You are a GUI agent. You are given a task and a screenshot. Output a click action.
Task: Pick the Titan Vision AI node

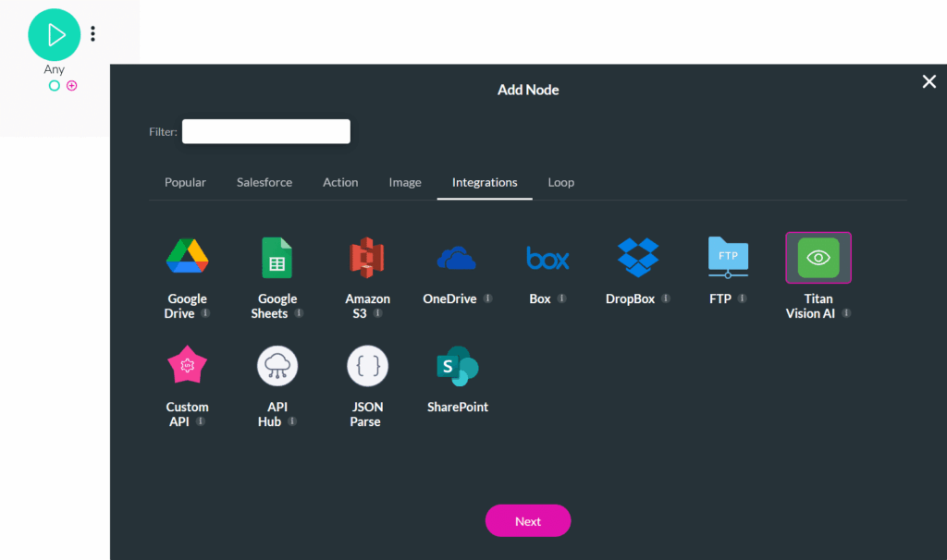coord(818,257)
